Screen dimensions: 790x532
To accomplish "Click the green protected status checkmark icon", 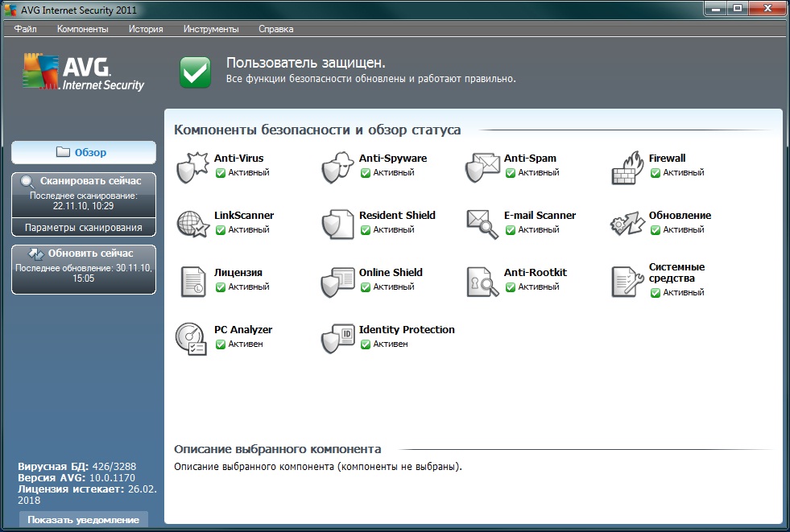I will (195, 72).
